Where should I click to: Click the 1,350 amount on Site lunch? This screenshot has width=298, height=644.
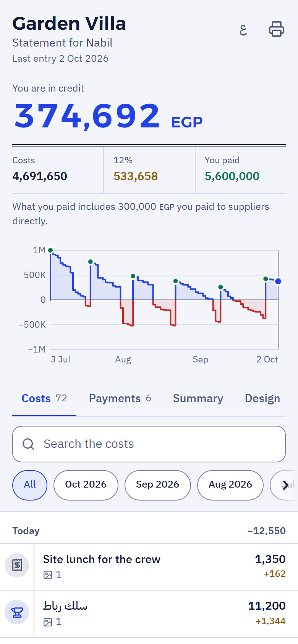270,559
